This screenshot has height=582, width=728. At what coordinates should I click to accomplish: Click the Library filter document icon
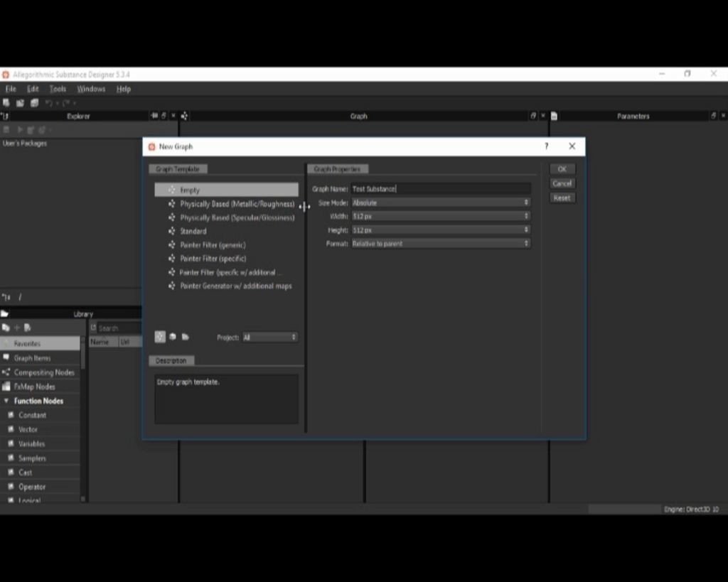click(28, 328)
